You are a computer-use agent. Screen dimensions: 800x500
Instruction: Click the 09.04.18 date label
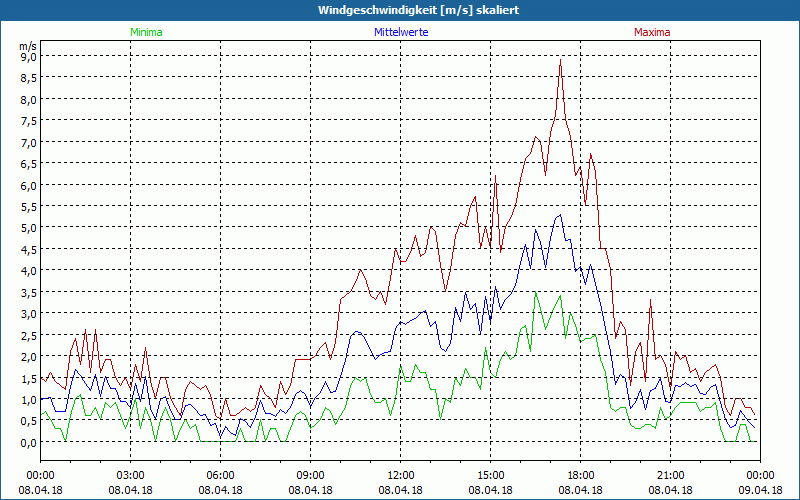759,490
